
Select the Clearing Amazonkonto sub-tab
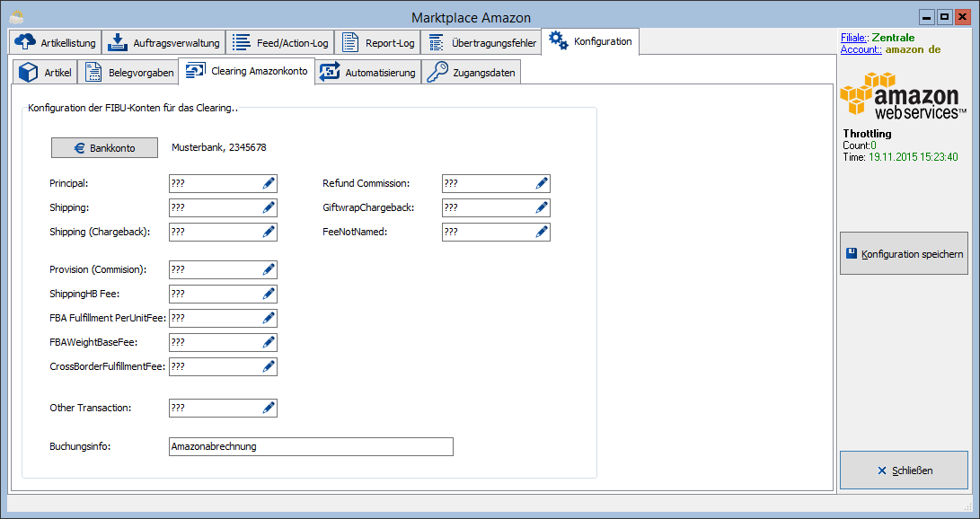[246, 71]
